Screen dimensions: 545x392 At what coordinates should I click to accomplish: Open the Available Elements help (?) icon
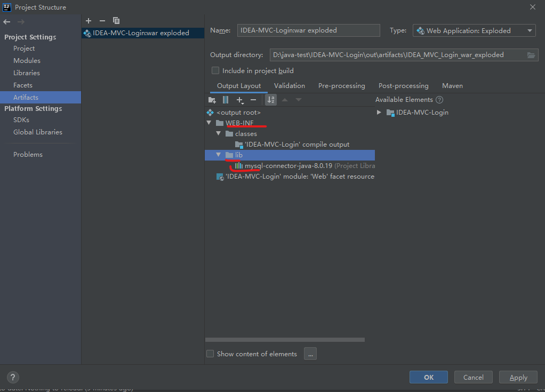pos(439,99)
